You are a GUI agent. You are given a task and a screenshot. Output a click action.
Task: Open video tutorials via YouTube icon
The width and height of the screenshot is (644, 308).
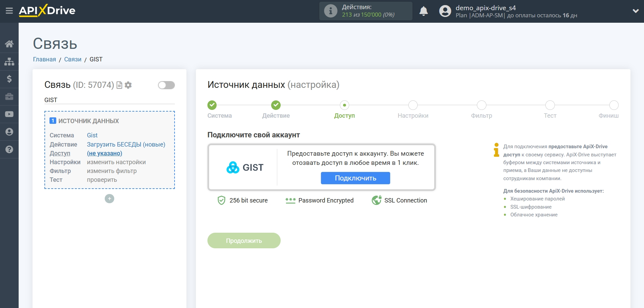[9, 114]
